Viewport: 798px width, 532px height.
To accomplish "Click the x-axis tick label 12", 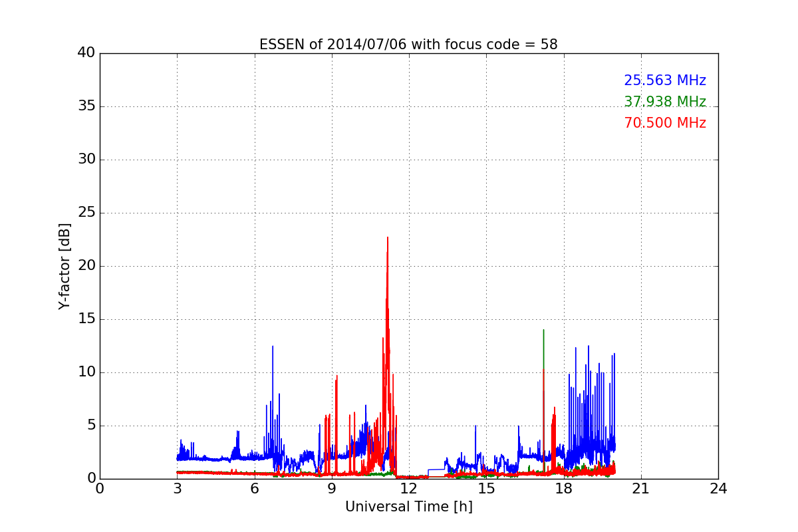I will coord(408,488).
